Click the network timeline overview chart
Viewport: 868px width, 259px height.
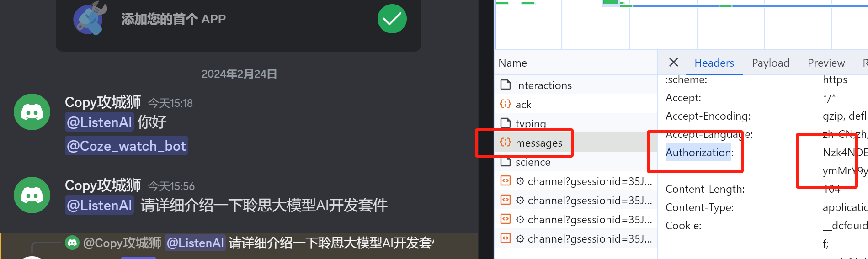click(x=681, y=25)
